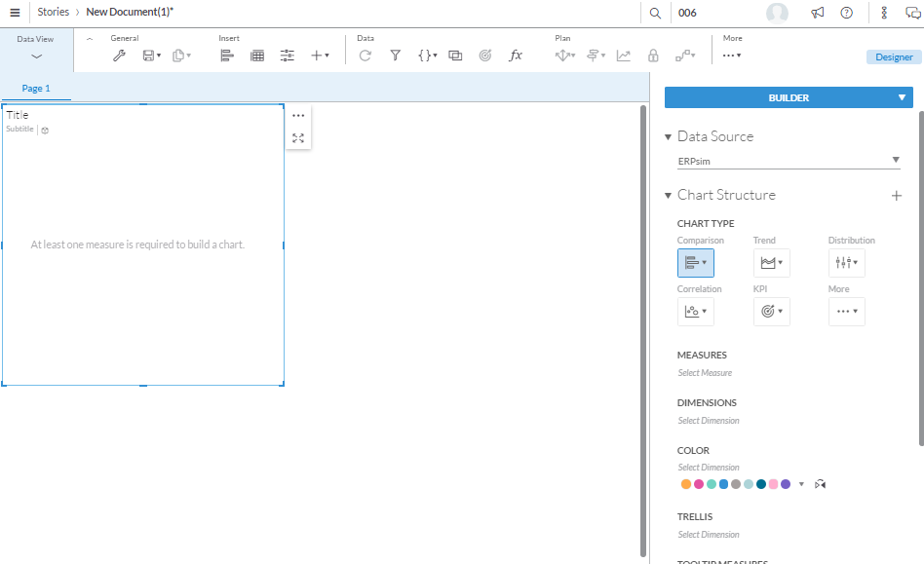Refresh the data

click(365, 56)
